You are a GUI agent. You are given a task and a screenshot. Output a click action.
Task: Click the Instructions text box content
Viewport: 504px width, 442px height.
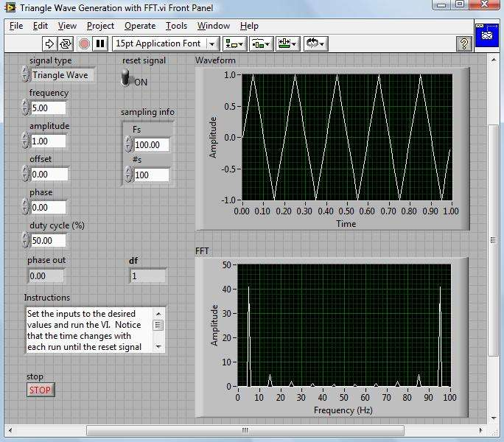(x=89, y=330)
